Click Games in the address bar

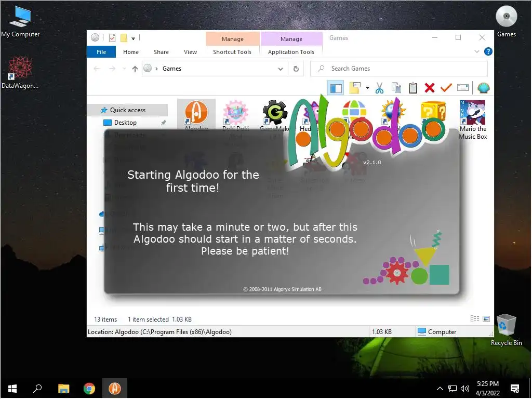(x=172, y=69)
